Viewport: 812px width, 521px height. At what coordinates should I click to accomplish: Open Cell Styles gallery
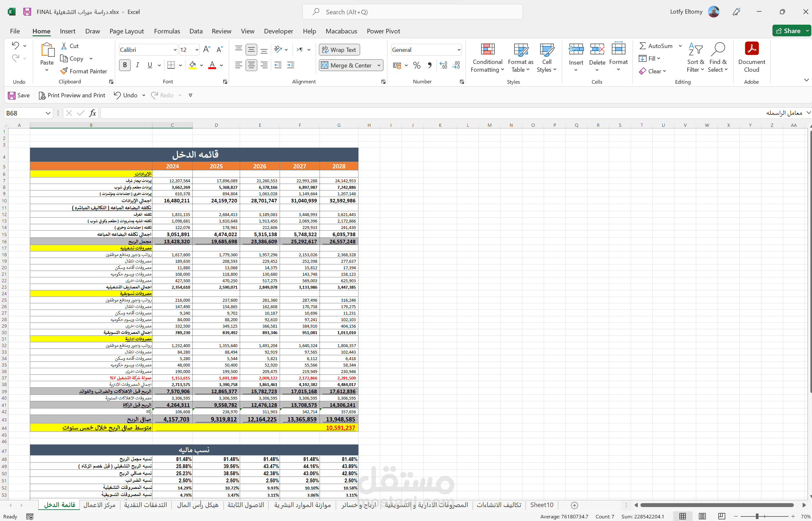547,57
